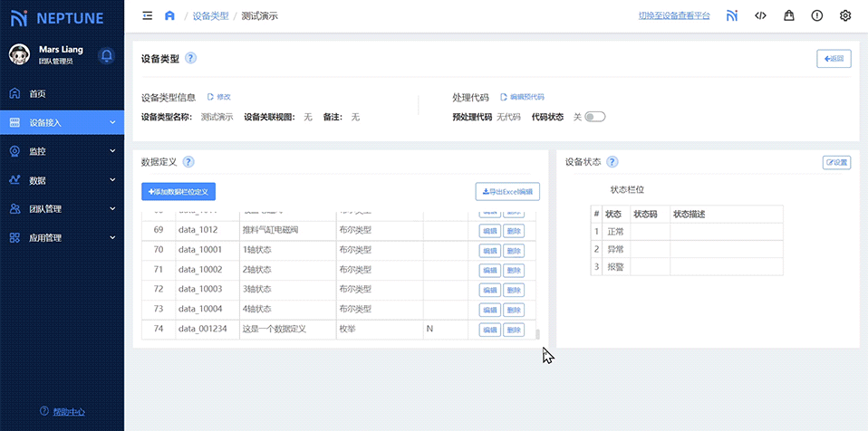Open the 切换至设备查看平台 link
The height and width of the screenshot is (431, 868).
click(674, 16)
